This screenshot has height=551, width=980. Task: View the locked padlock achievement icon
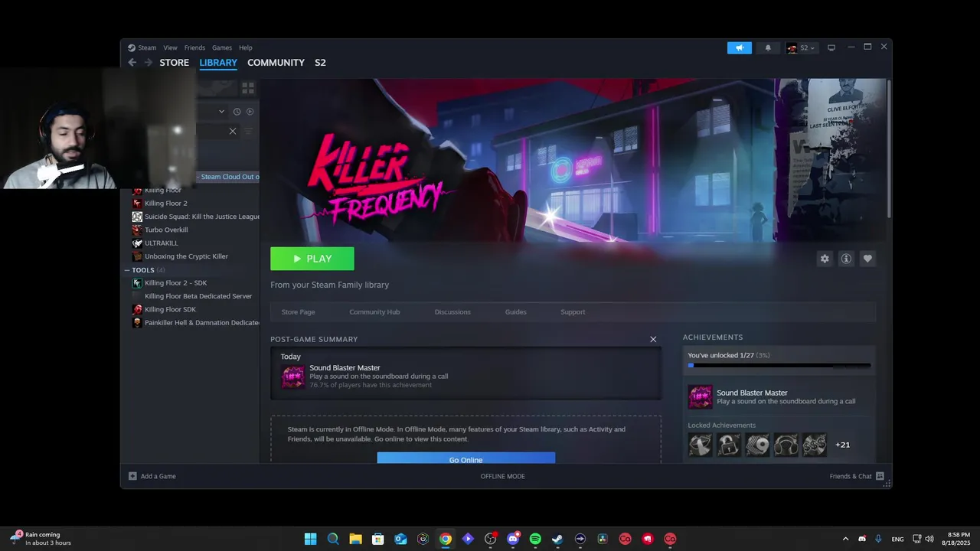click(729, 445)
